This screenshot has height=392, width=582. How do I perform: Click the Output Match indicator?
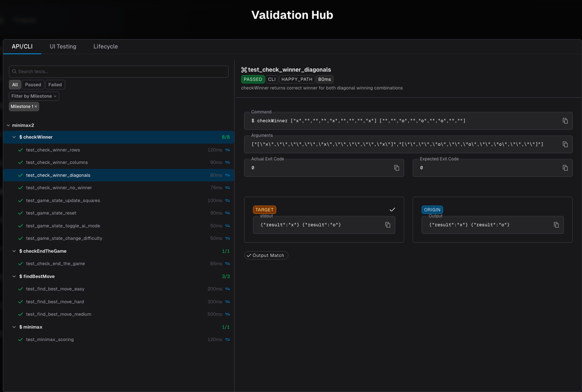point(266,256)
